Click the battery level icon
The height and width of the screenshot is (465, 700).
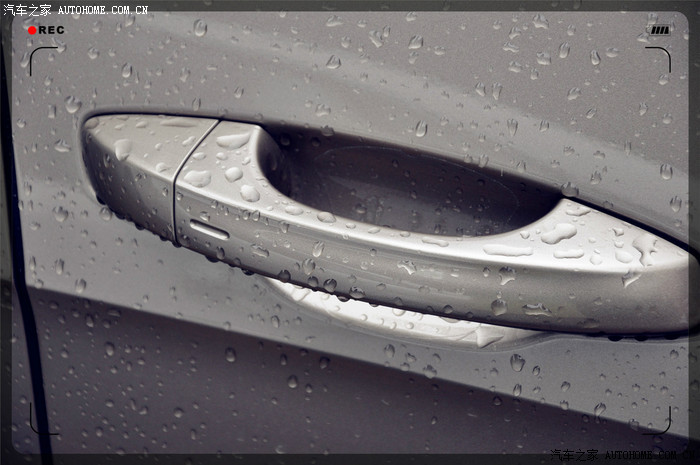[x=659, y=30]
